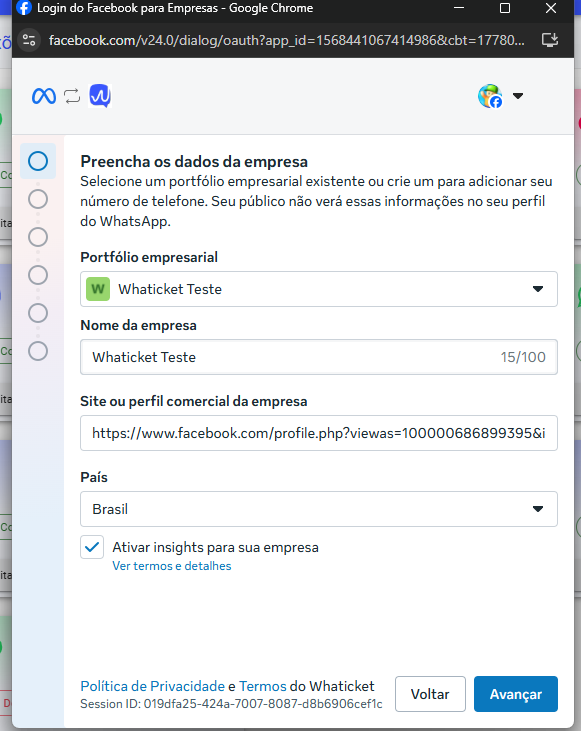Click the sync arrows icon between logos

[x=72, y=96]
